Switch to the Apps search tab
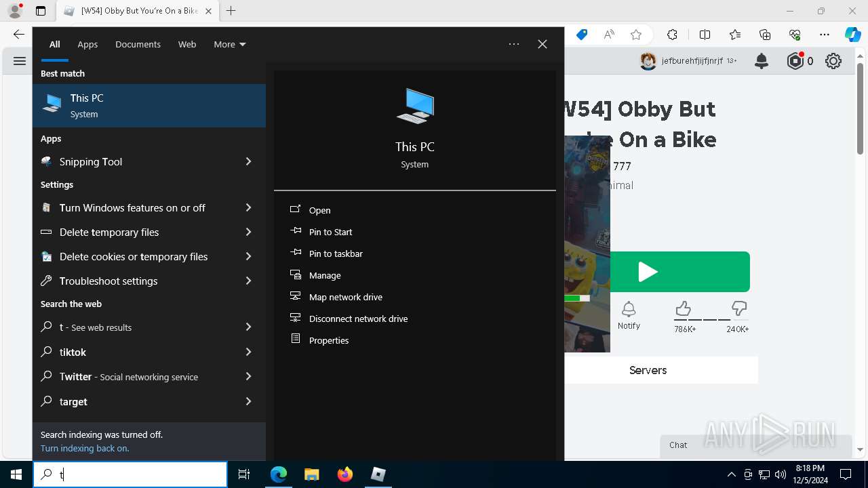 click(87, 44)
